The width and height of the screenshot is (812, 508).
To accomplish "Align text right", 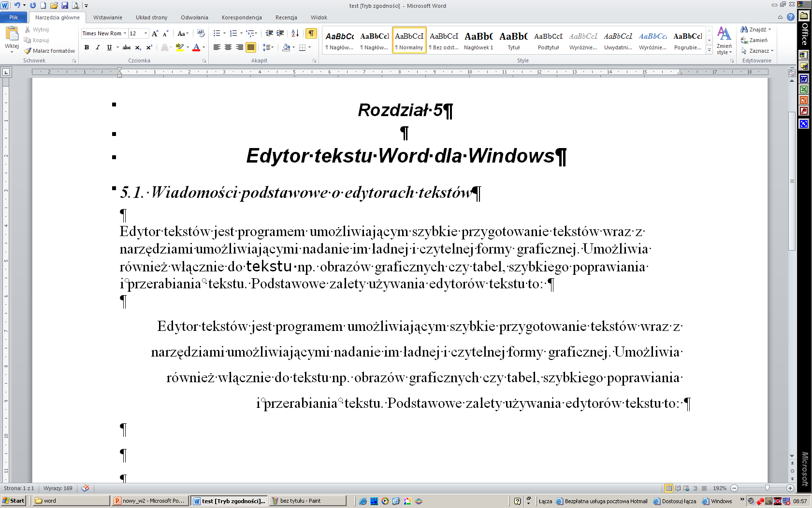I will (x=239, y=47).
